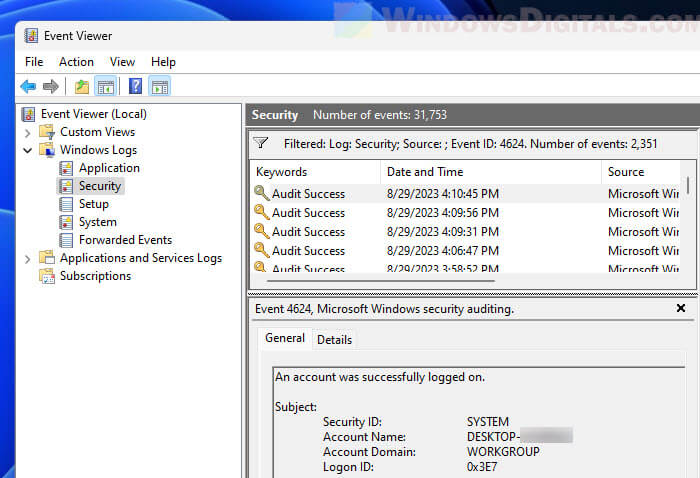Select the 8/29/2023 4:09:56 PM cell
Image resolution: width=700 pixels, height=478 pixels.
[x=443, y=212]
